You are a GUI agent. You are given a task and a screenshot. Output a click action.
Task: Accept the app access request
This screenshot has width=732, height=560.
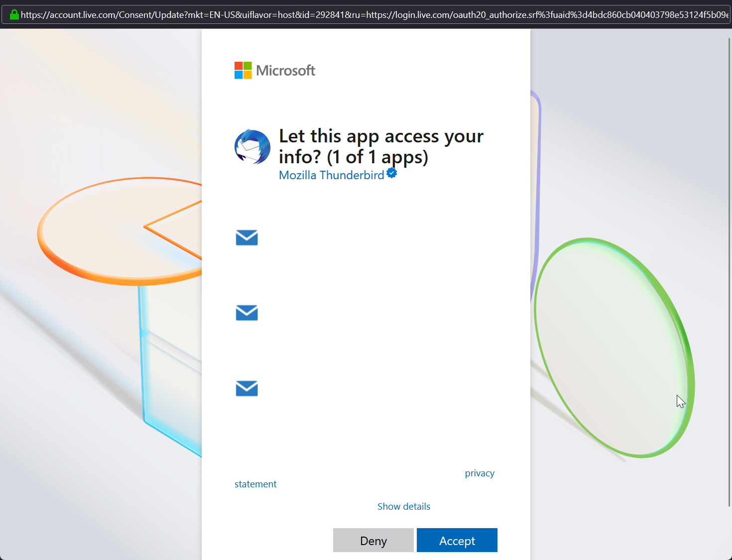tap(457, 540)
